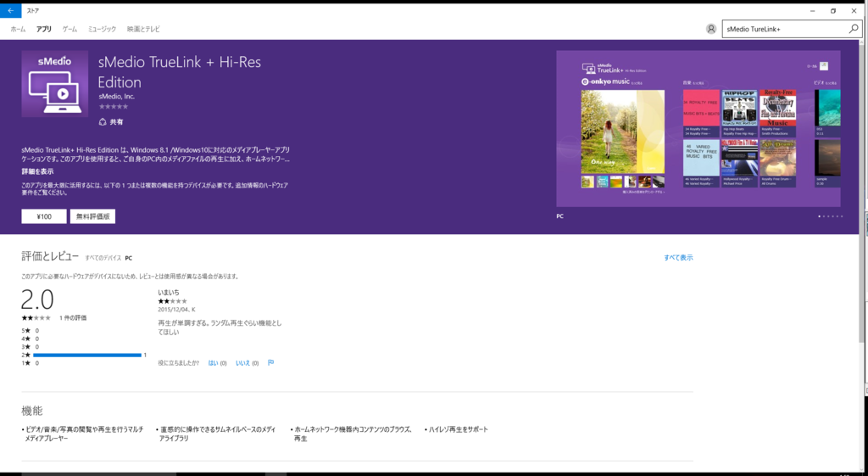Open the user account icon

[x=711, y=29]
